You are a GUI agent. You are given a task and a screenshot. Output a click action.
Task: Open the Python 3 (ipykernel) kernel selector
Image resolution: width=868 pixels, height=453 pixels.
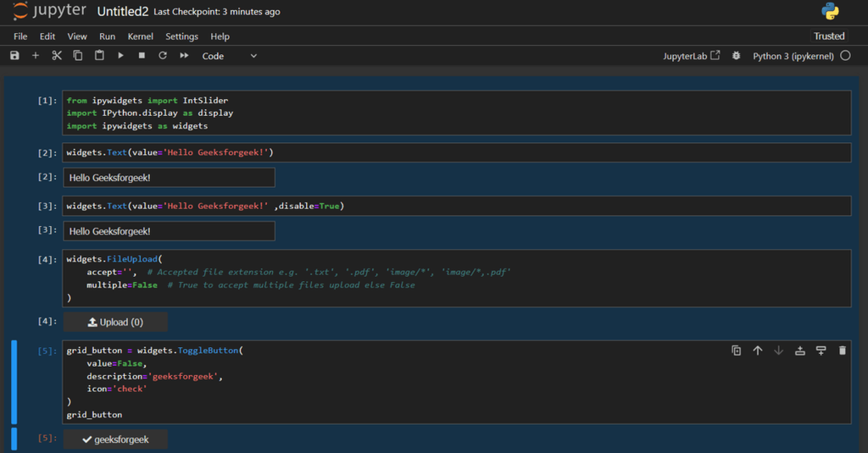click(793, 56)
